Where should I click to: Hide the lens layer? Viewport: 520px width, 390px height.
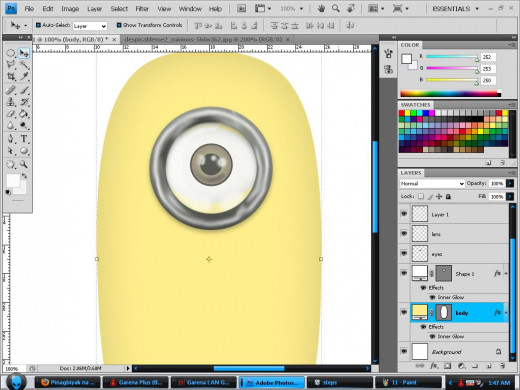[x=404, y=234]
